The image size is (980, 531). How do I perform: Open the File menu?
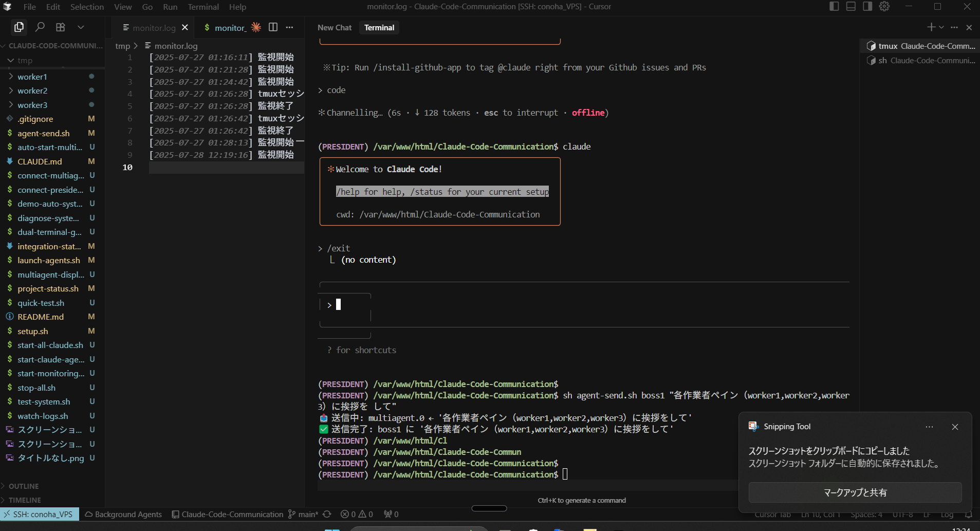[30, 7]
